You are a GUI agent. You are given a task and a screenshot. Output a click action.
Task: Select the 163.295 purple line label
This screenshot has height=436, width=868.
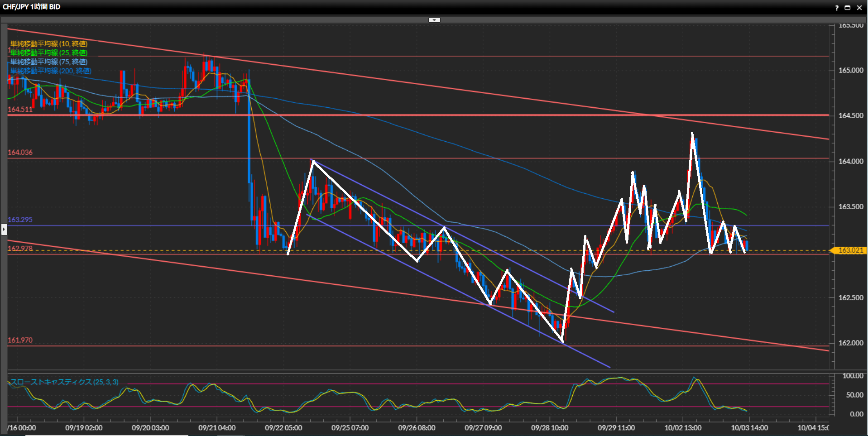[20, 220]
